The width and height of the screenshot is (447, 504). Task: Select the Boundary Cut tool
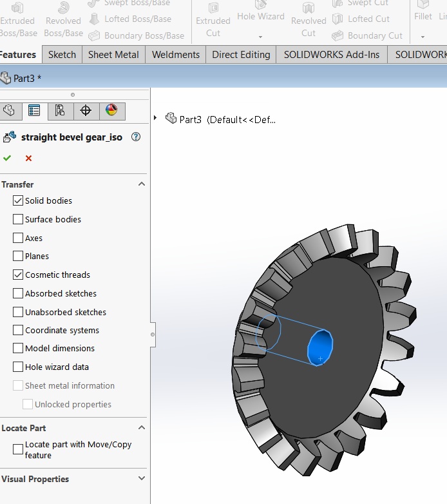367,35
